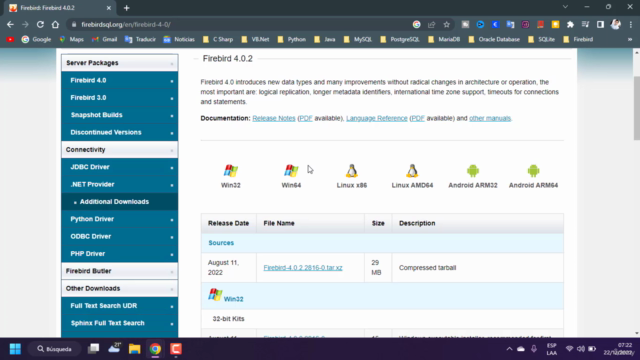Expand the Firebird Butler section header
Viewport: 640px width, 360px height.
coord(120,271)
